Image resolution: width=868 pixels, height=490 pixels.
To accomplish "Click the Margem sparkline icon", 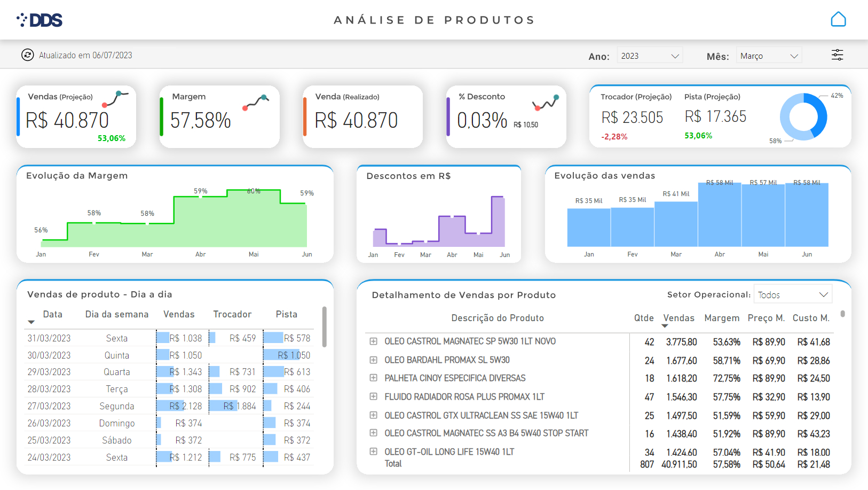I will point(256,102).
